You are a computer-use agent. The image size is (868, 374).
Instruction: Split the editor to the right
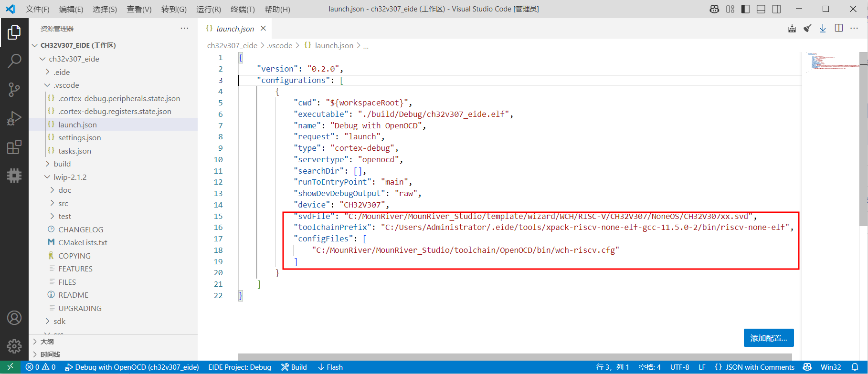[839, 29]
